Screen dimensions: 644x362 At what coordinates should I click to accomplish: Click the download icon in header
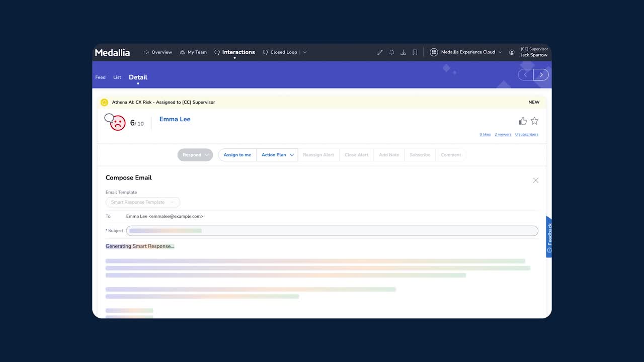pyautogui.click(x=403, y=52)
